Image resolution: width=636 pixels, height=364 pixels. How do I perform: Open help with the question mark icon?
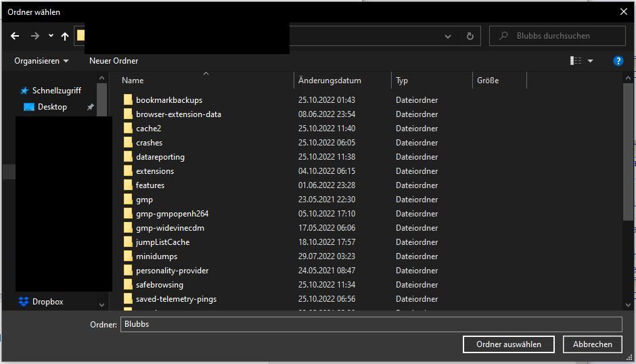point(618,61)
